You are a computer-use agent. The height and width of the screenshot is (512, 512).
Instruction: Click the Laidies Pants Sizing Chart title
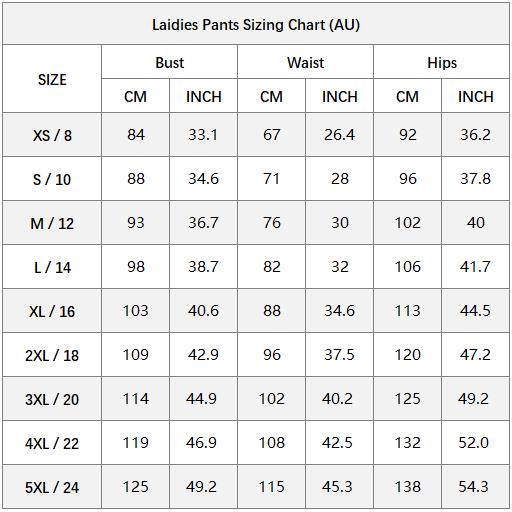click(x=256, y=25)
